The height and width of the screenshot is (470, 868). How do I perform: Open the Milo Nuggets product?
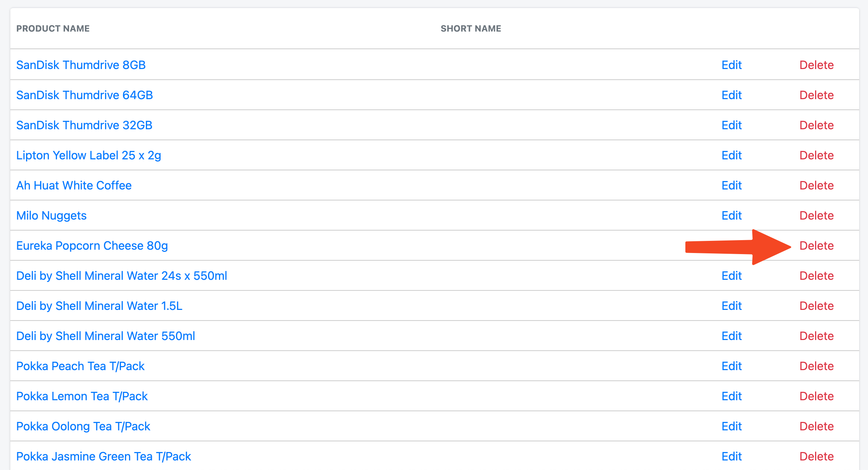click(x=51, y=216)
